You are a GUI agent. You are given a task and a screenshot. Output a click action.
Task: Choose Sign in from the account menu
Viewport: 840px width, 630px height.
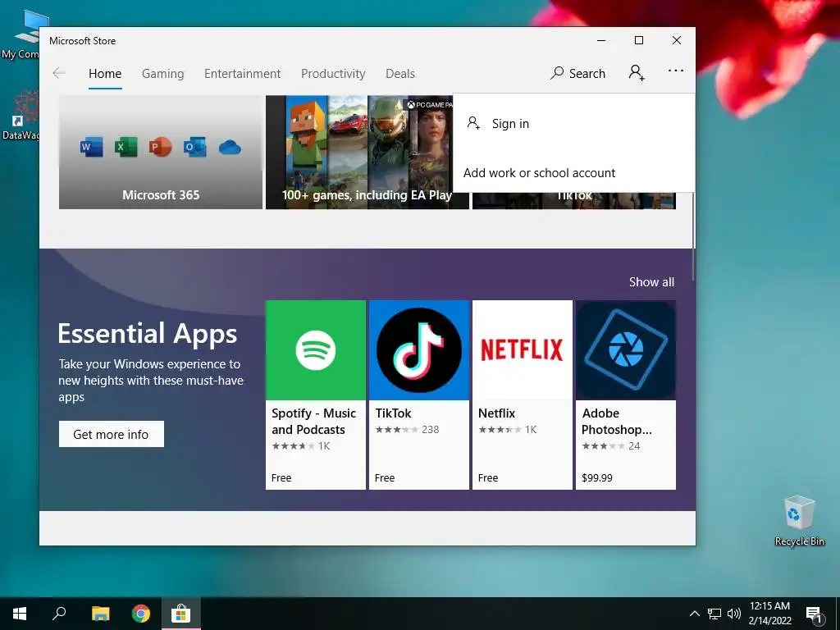pyautogui.click(x=573, y=124)
